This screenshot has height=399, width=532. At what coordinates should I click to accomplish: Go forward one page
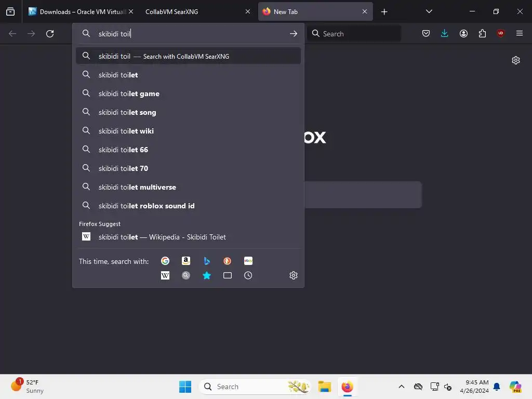click(31, 34)
